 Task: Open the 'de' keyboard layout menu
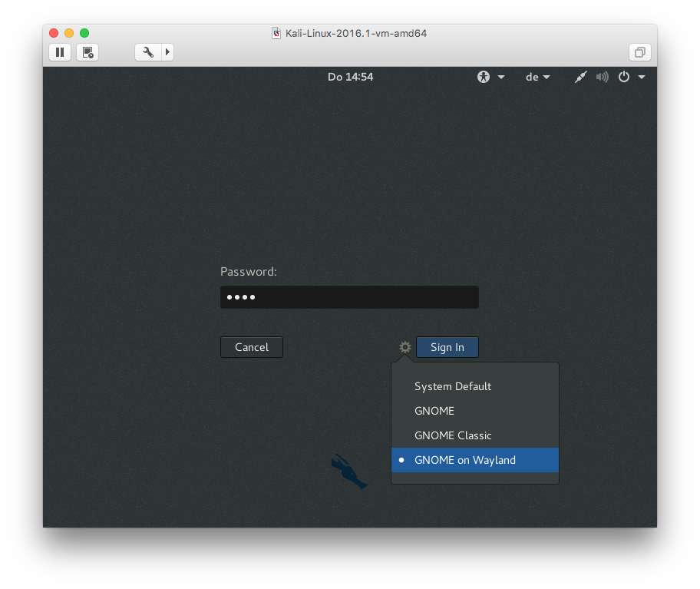click(x=537, y=78)
